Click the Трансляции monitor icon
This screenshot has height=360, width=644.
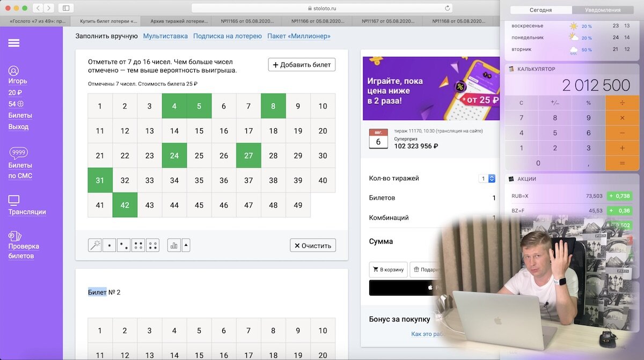[x=14, y=201]
